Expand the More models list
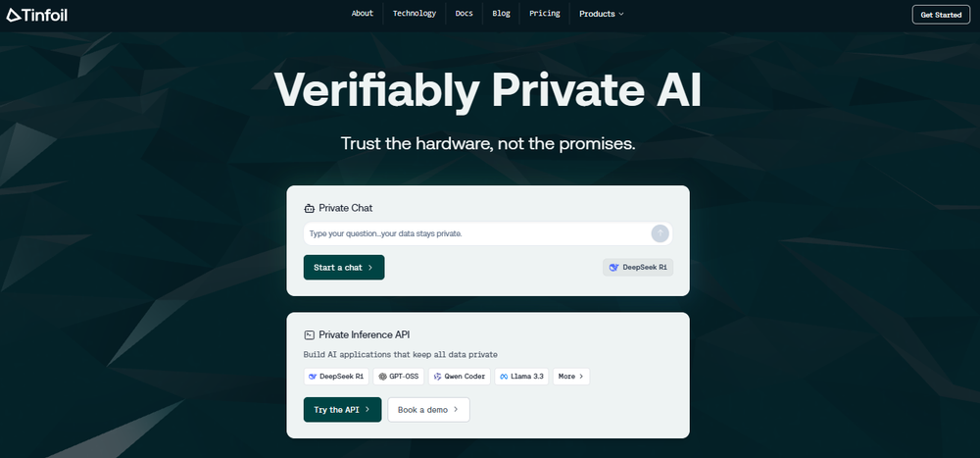980x458 pixels. point(570,376)
